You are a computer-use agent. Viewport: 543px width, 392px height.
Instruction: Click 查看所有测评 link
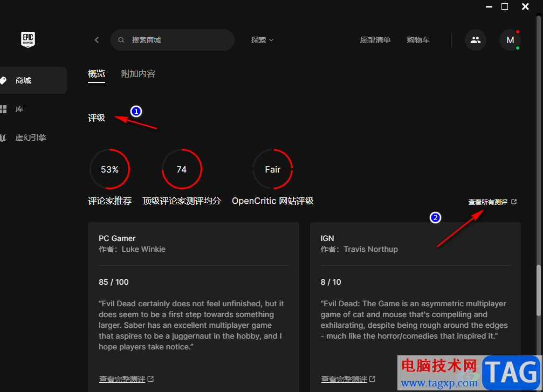pos(488,202)
